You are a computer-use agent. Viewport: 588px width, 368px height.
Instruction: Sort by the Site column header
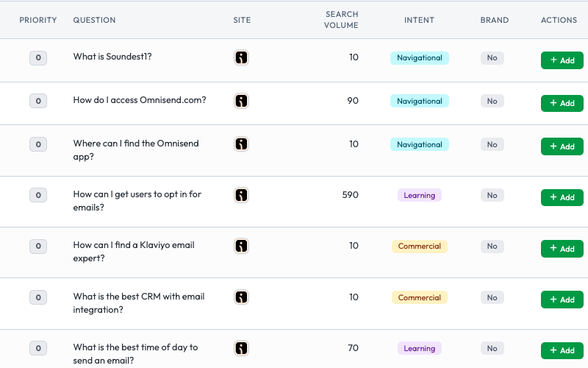(242, 20)
